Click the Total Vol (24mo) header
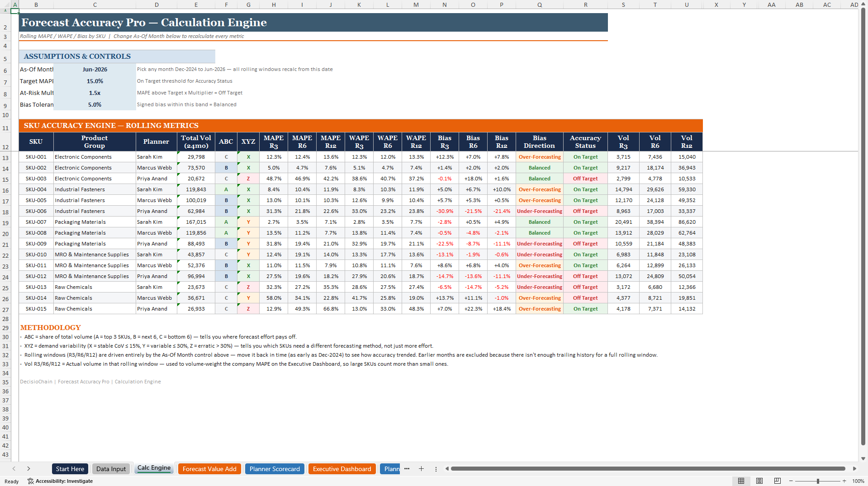Image resolution: width=868 pixels, height=486 pixels. point(196,142)
